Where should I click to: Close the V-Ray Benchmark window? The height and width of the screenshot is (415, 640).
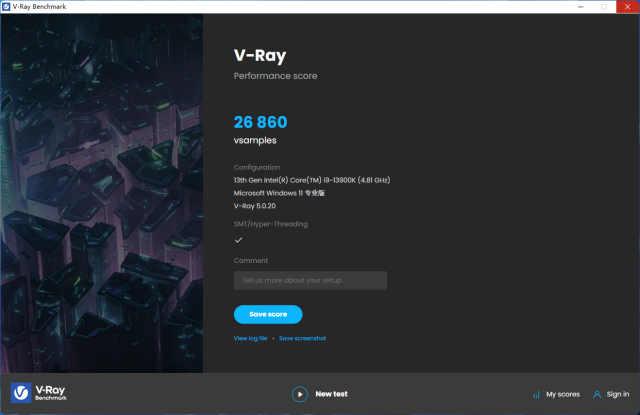point(628,7)
